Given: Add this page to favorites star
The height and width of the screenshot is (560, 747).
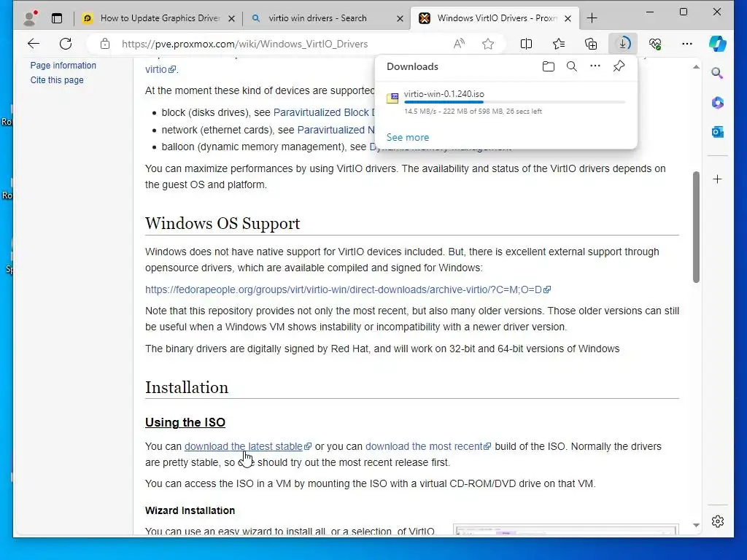Looking at the screenshot, I should click(x=488, y=44).
